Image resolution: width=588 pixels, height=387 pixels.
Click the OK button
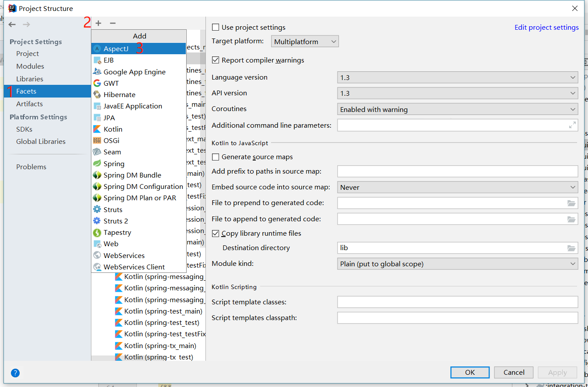(x=470, y=373)
